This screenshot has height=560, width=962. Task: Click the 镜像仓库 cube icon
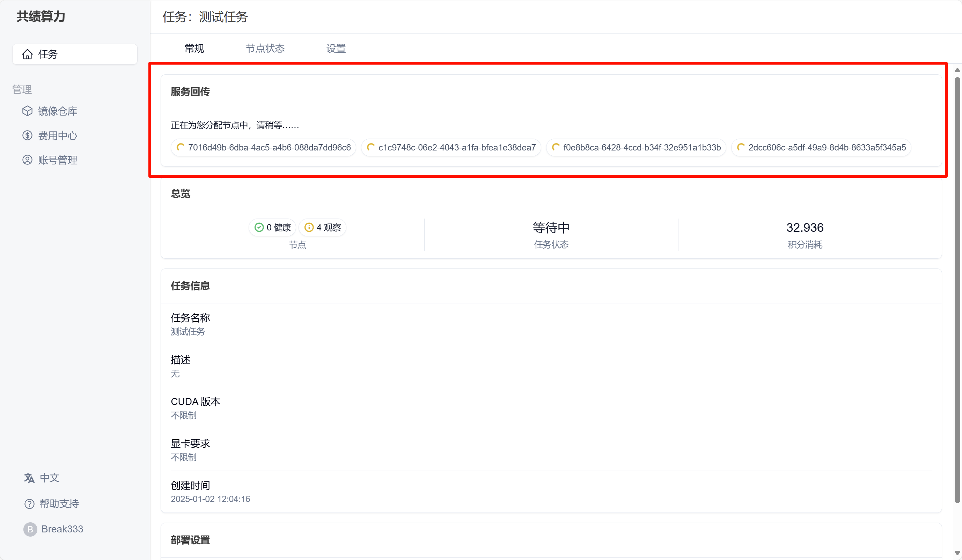coord(27,111)
